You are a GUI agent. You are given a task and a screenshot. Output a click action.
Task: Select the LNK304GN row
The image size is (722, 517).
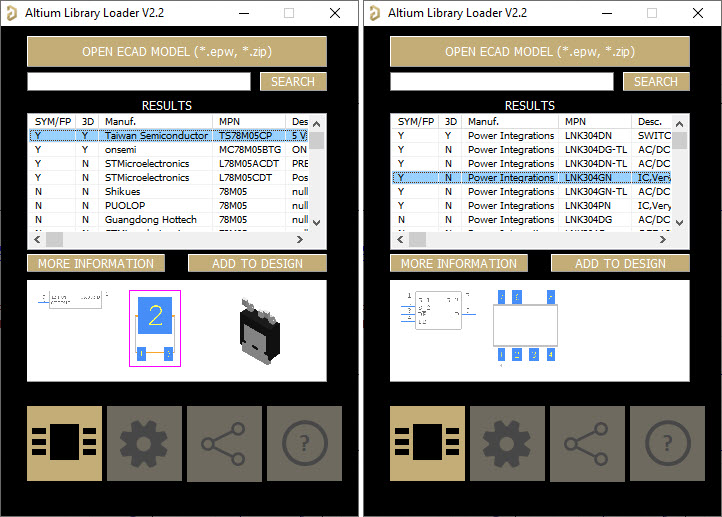531,178
